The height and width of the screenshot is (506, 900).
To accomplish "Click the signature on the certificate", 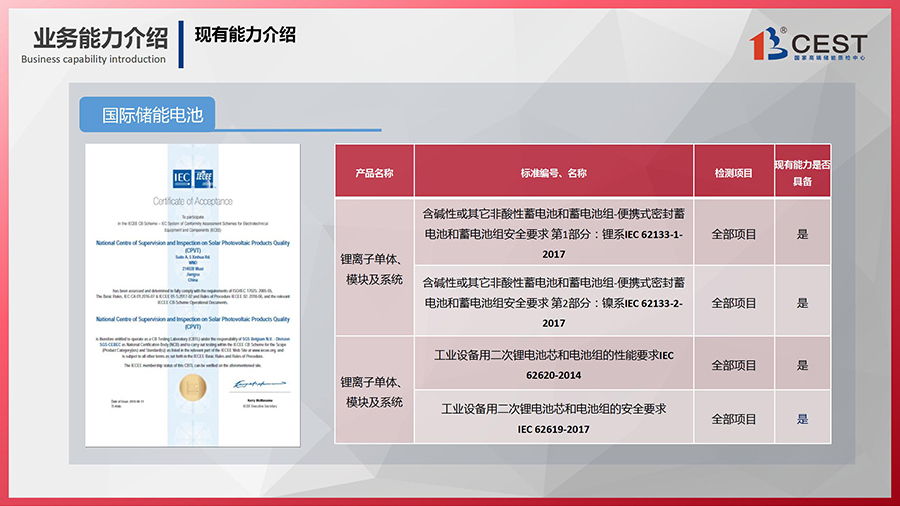I will (x=260, y=383).
